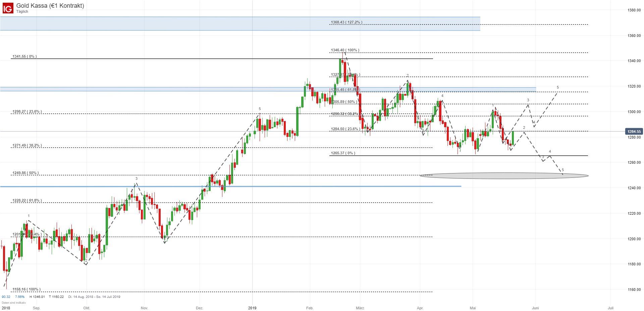644x311 pixels.
Task: Select price axis value 1320.00
Action: tap(634, 86)
